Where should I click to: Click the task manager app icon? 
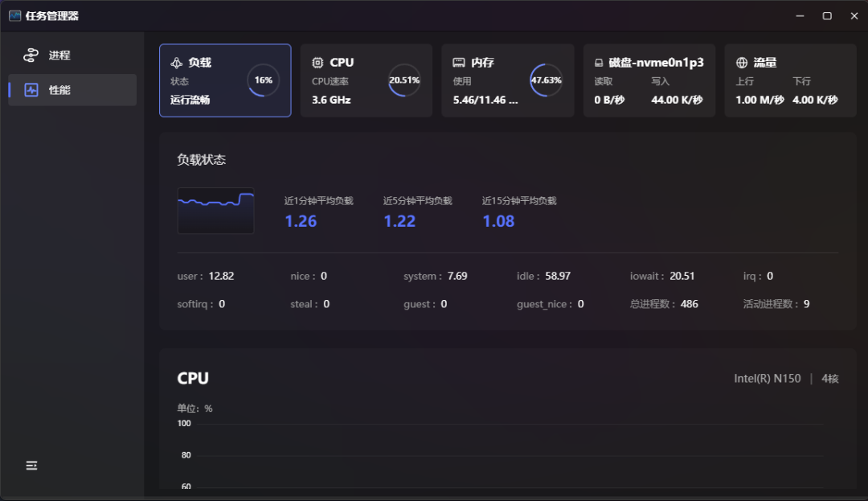pyautogui.click(x=15, y=15)
